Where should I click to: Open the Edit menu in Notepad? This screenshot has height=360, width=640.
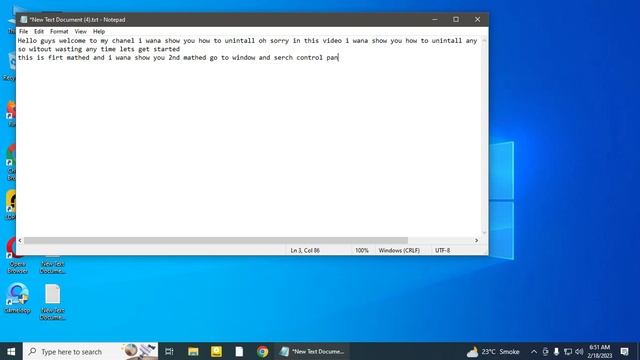[x=39, y=31]
